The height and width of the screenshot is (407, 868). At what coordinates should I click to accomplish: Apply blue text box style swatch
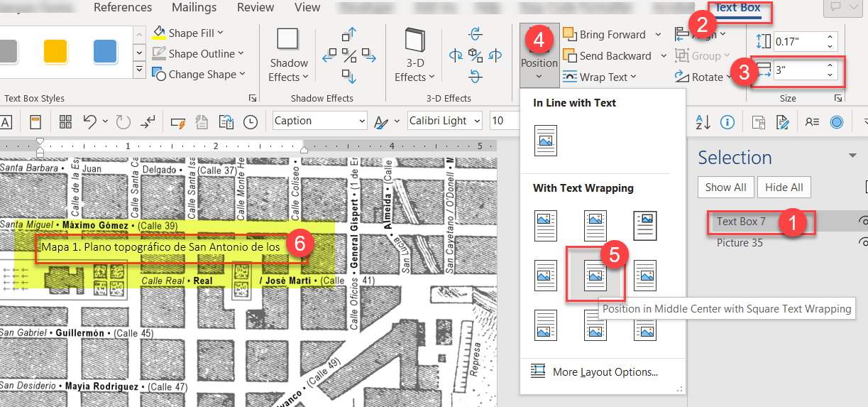click(x=105, y=50)
